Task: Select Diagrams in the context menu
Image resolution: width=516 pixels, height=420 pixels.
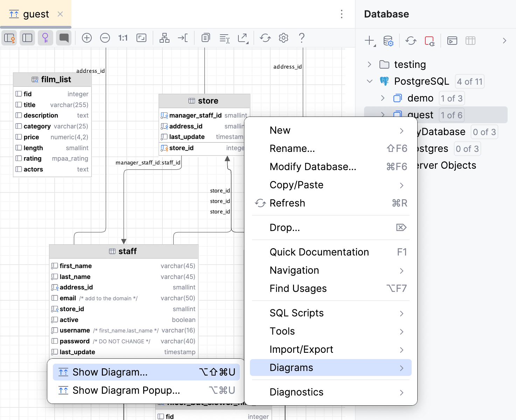Action: [x=291, y=367]
